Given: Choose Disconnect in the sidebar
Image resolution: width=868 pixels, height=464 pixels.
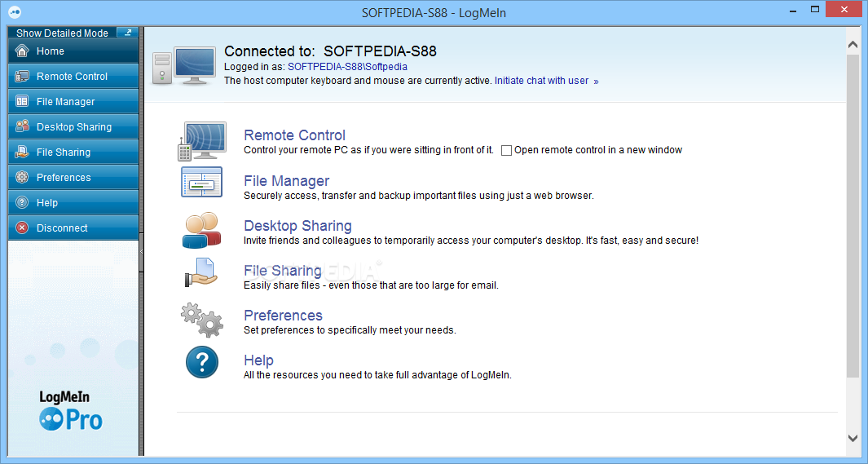Looking at the screenshot, I should tap(73, 228).
